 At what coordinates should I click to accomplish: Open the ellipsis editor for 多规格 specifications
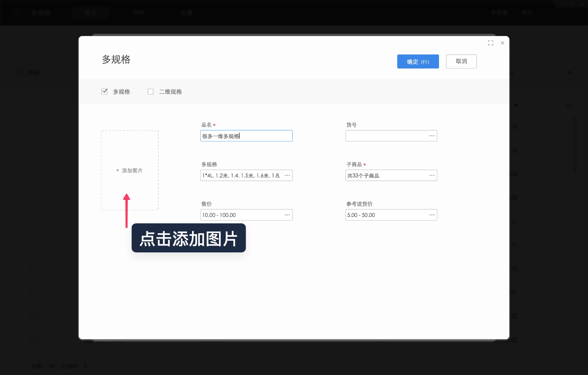(x=287, y=175)
